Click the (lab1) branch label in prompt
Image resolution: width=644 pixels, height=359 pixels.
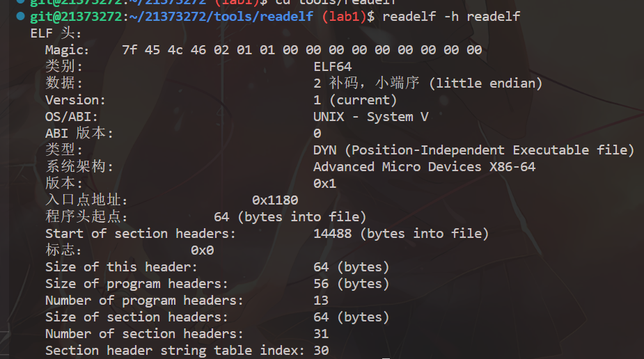pos(344,17)
